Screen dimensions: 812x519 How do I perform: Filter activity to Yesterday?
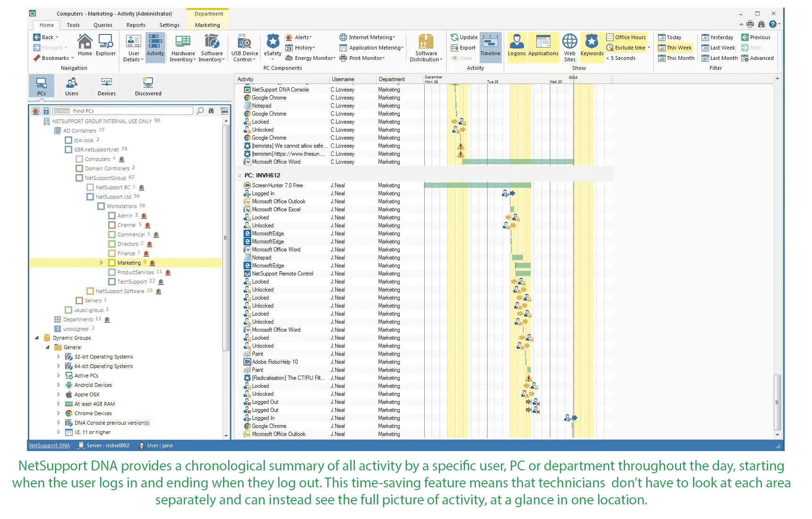(x=718, y=37)
